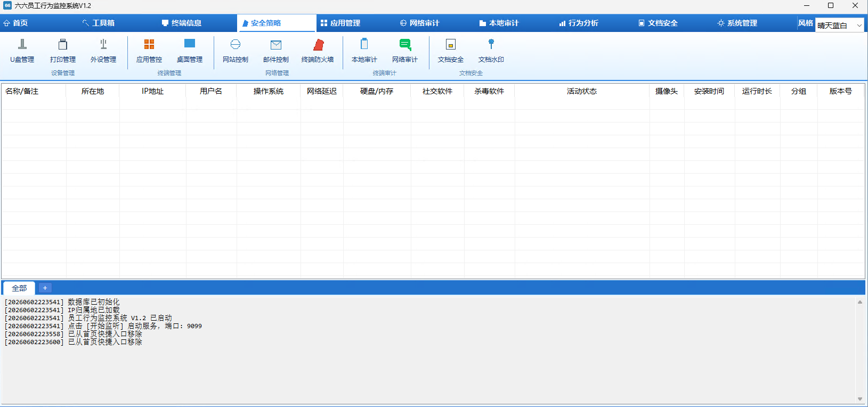The height and width of the screenshot is (407, 868).
Task: Open 本地审计 local audit
Action: 364,51
